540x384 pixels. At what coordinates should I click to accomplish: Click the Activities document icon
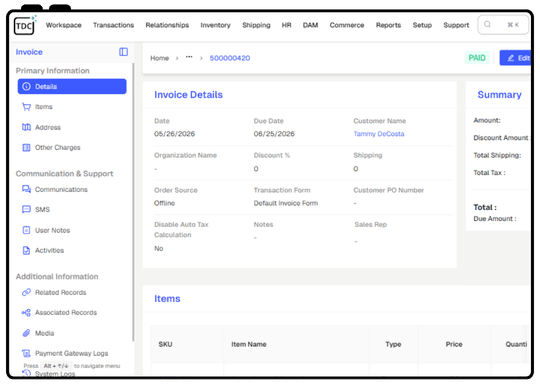click(26, 250)
